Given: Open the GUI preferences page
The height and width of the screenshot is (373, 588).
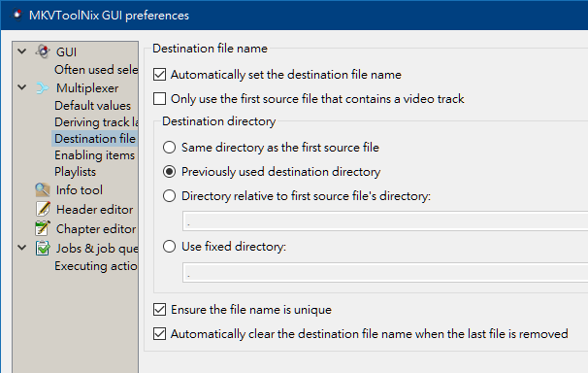Looking at the screenshot, I should [66, 51].
